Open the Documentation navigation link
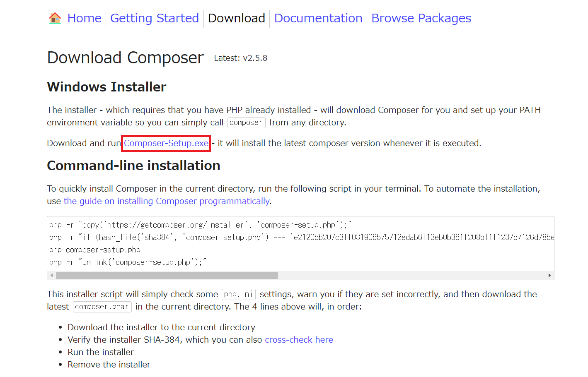The image size is (588, 377). click(x=318, y=18)
